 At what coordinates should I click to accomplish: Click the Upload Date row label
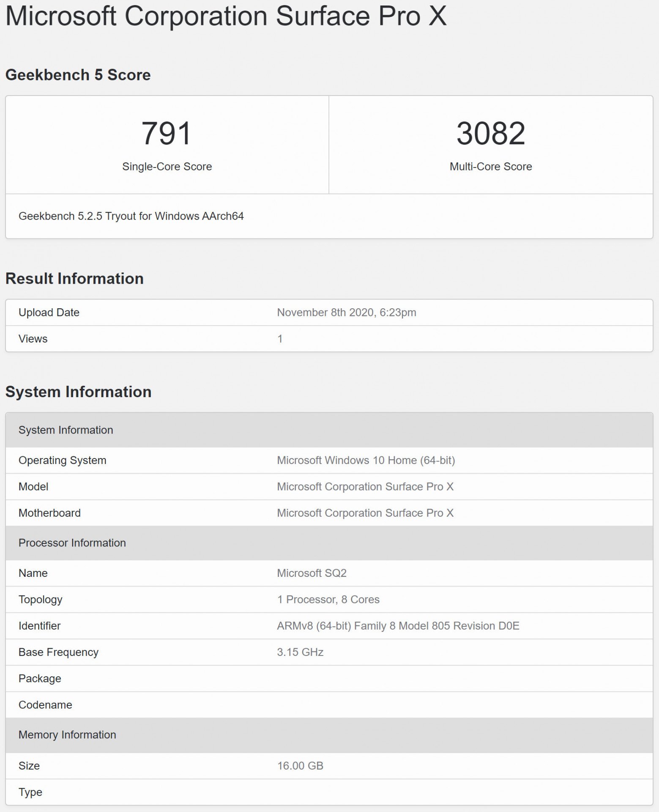point(49,313)
